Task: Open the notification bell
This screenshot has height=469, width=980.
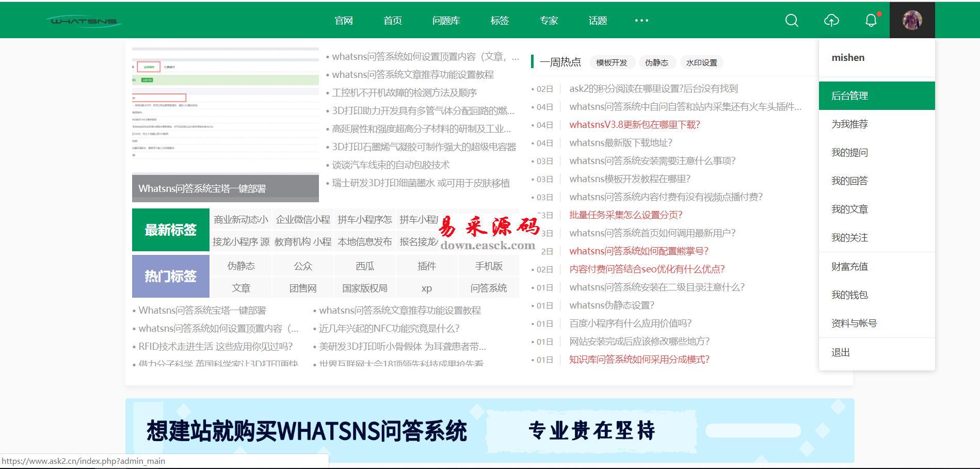Action: [871, 21]
